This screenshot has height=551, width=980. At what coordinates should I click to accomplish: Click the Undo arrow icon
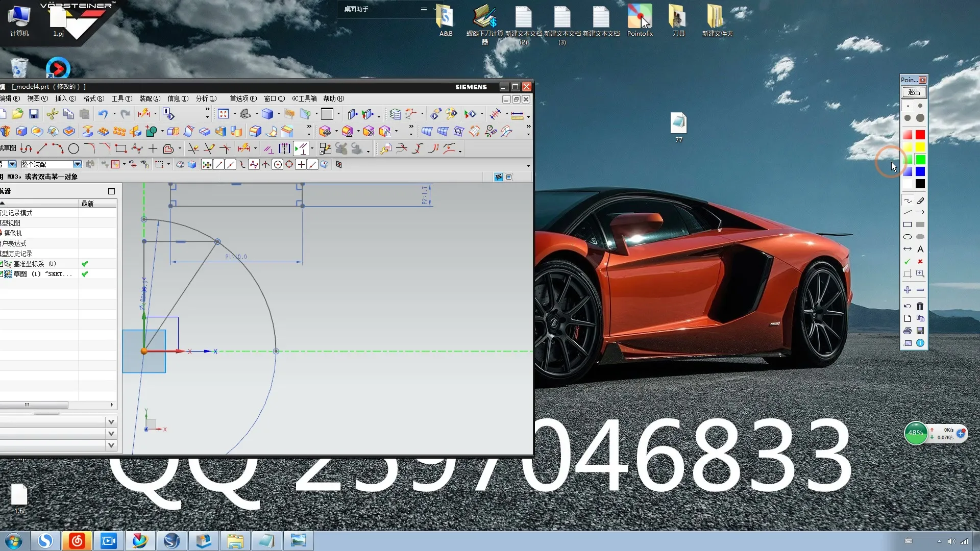pyautogui.click(x=103, y=114)
